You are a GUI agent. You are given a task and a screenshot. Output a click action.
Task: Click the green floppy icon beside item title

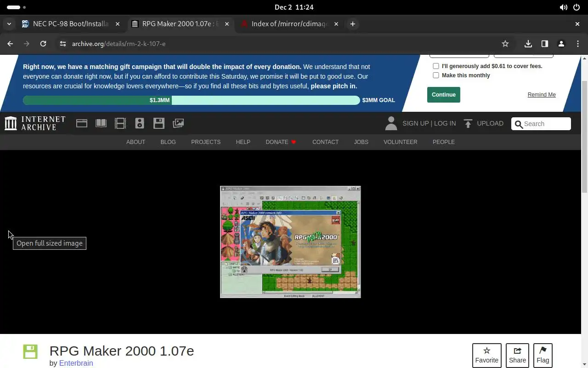click(30, 352)
